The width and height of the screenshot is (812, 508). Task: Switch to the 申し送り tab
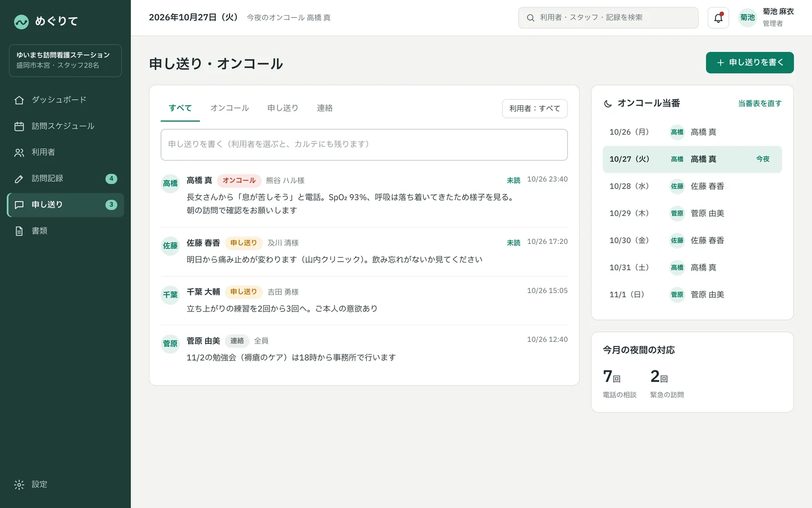[x=283, y=108]
